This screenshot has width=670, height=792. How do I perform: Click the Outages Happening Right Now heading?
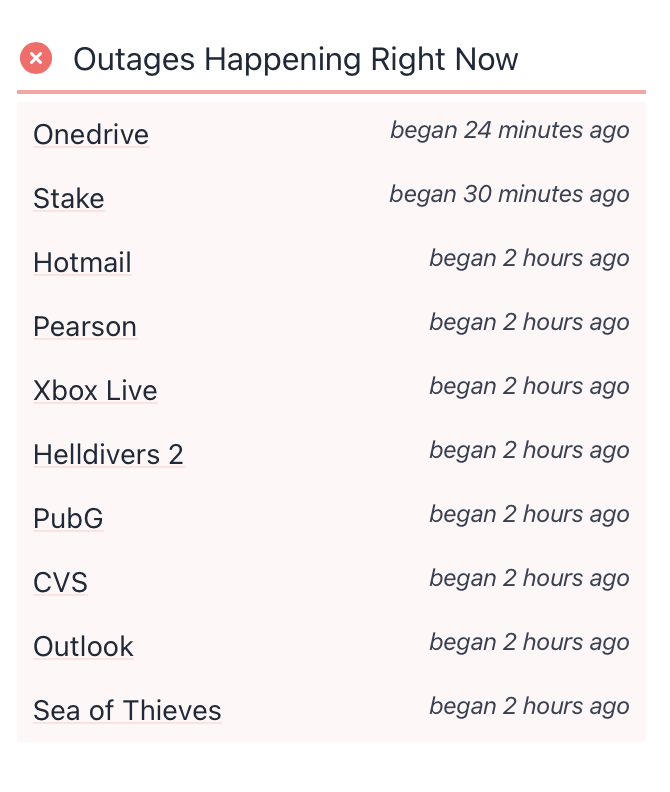[296, 60]
